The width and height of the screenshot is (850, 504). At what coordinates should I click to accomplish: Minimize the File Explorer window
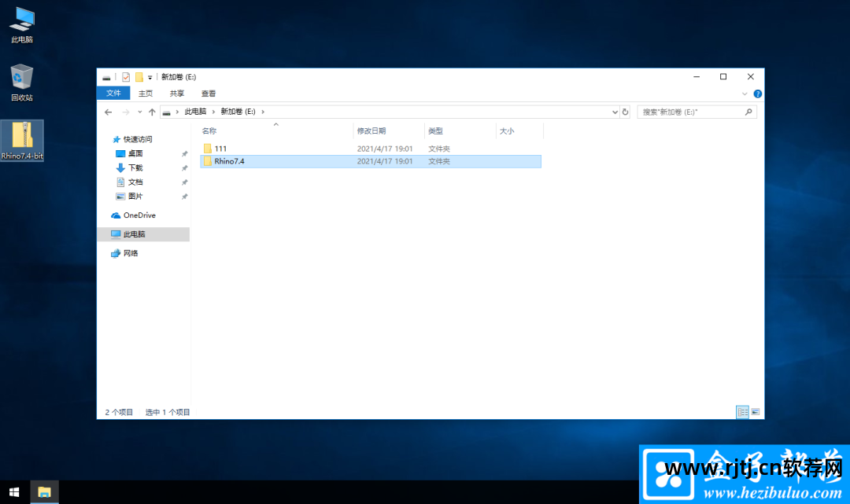[x=697, y=77]
